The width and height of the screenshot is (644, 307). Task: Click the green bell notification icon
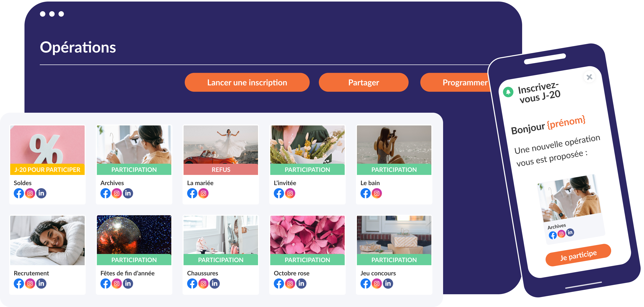point(508,92)
